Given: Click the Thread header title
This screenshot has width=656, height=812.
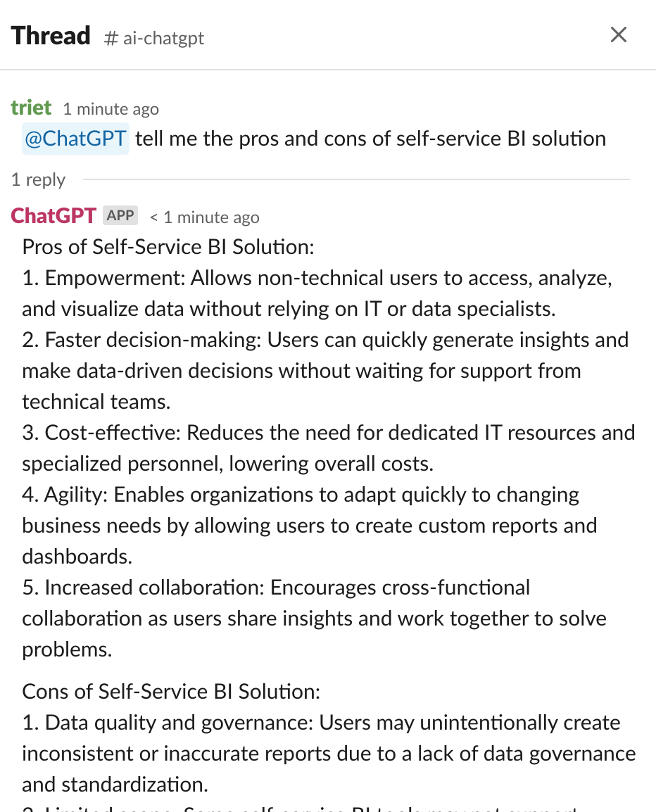Looking at the screenshot, I should tap(50, 35).
